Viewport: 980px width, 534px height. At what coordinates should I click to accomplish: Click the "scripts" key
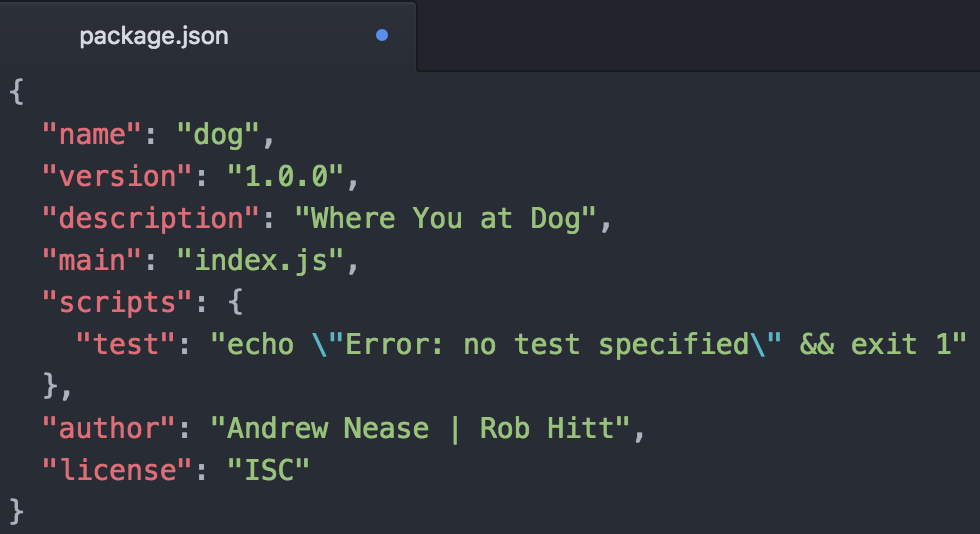coord(117,303)
